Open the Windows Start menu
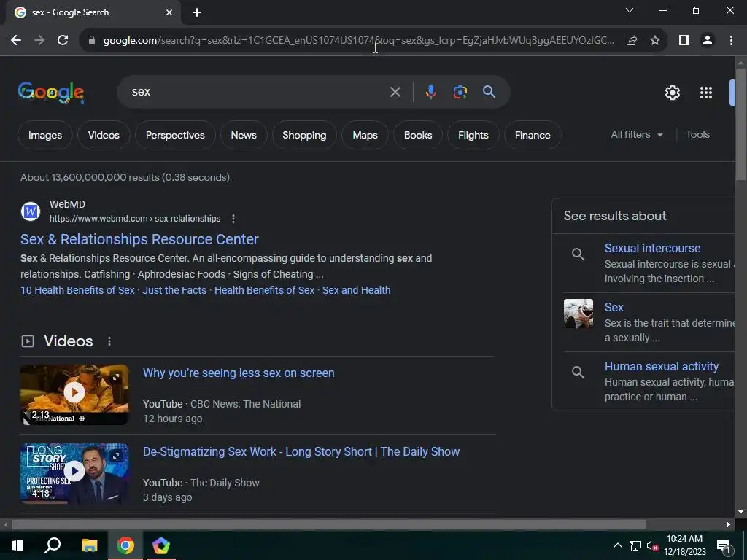Image resolution: width=747 pixels, height=560 pixels. tap(18, 545)
